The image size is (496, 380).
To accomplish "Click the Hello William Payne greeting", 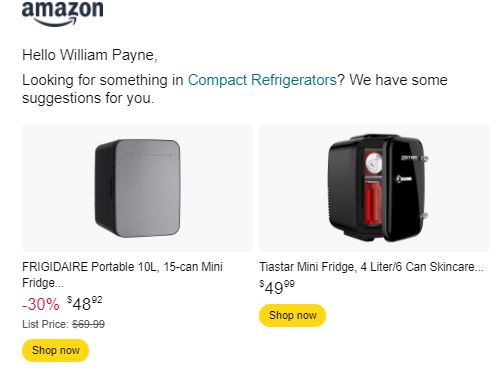I will pyautogui.click(x=90, y=55).
